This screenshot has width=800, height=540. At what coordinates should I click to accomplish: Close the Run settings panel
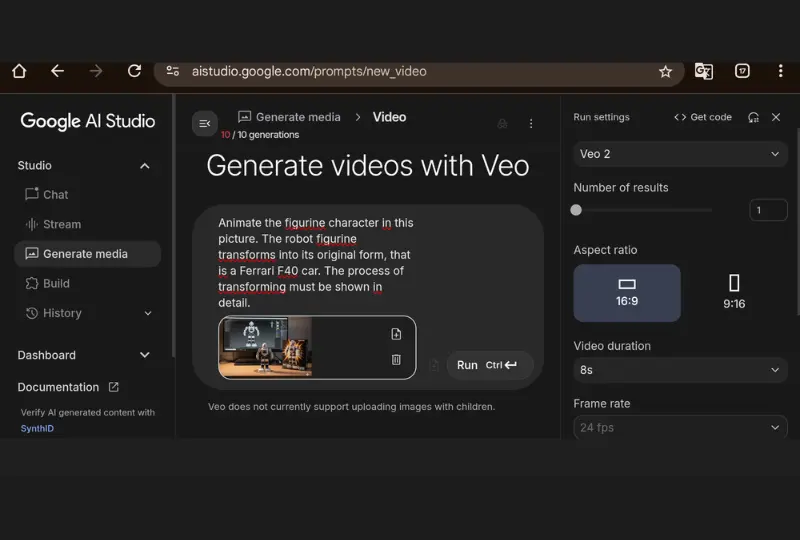coord(776,117)
